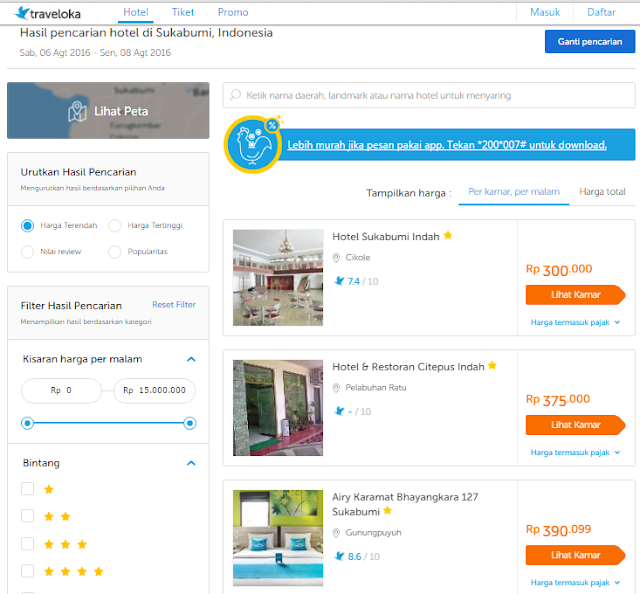640x594 pixels.
Task: Expand Harga termasuk pajak for Citepus Indah
Action: point(575,452)
